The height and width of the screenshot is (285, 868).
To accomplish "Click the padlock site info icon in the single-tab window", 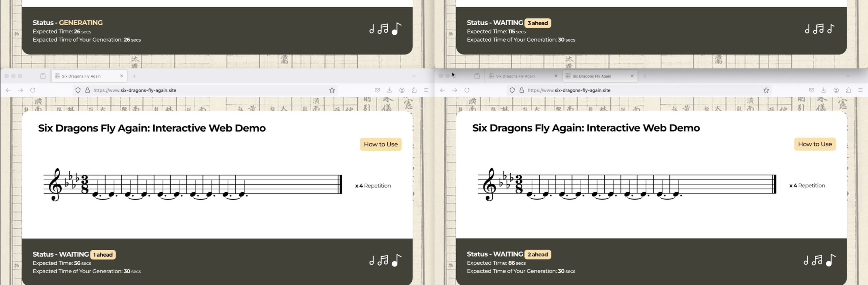I will (x=87, y=90).
